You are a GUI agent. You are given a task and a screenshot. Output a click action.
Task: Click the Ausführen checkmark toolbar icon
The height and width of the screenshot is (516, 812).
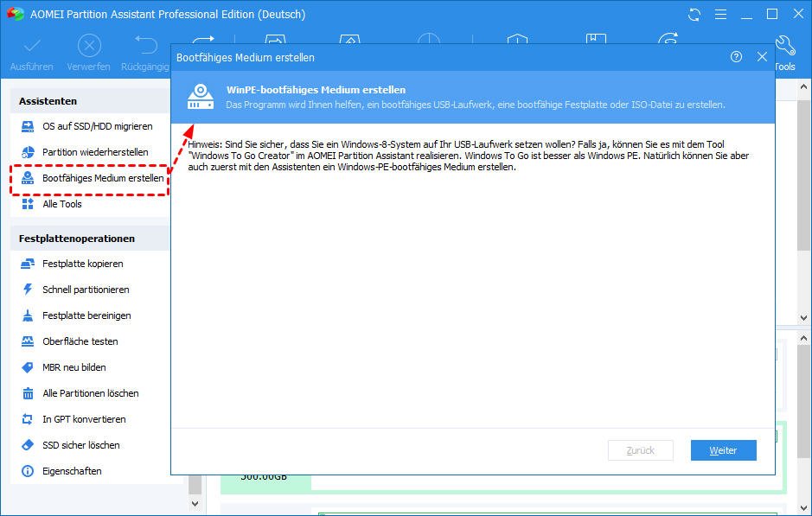[x=32, y=46]
